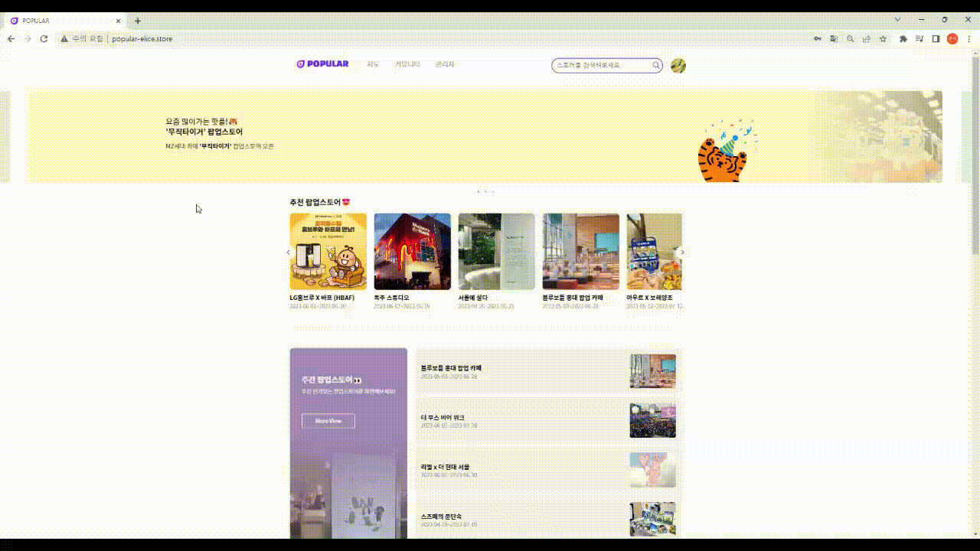The width and height of the screenshot is (980, 551).
Task: Open the user profile avatar
Action: [x=678, y=66]
